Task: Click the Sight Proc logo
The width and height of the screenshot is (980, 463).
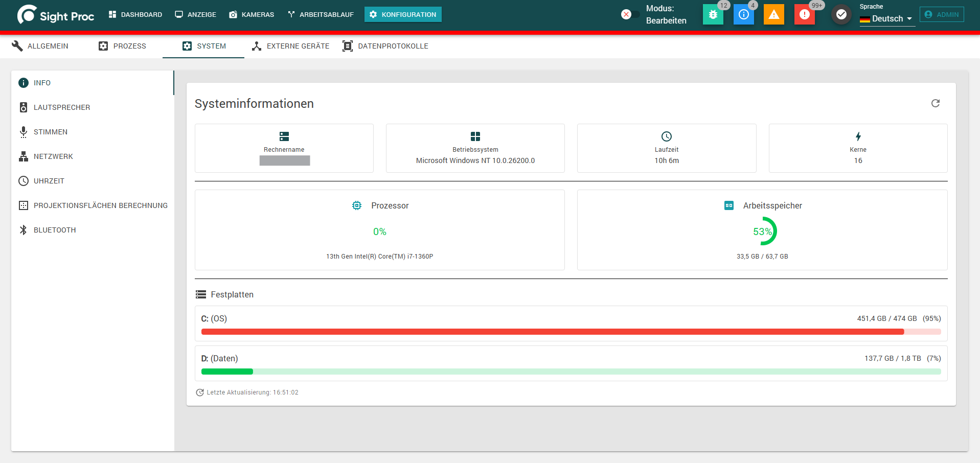Action: [56, 15]
